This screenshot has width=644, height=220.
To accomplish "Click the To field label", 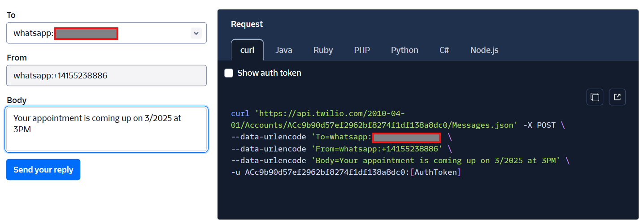I will click(x=11, y=15).
